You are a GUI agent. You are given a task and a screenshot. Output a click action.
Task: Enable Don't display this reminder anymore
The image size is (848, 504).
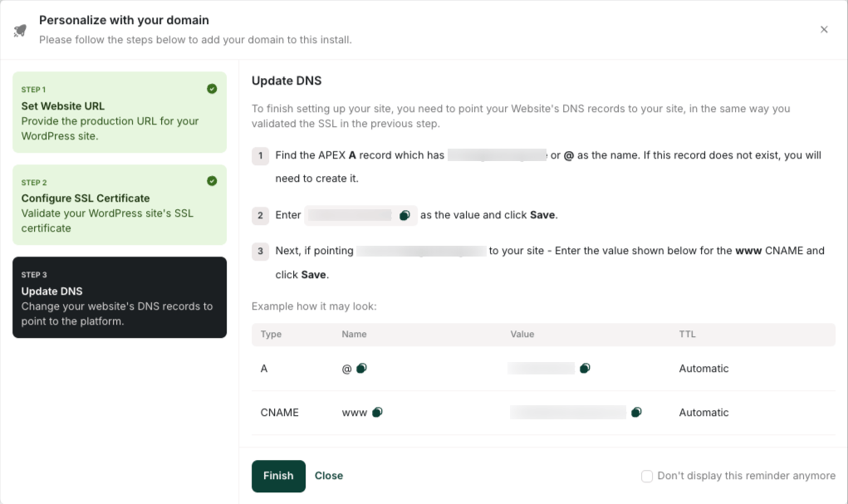tap(647, 476)
